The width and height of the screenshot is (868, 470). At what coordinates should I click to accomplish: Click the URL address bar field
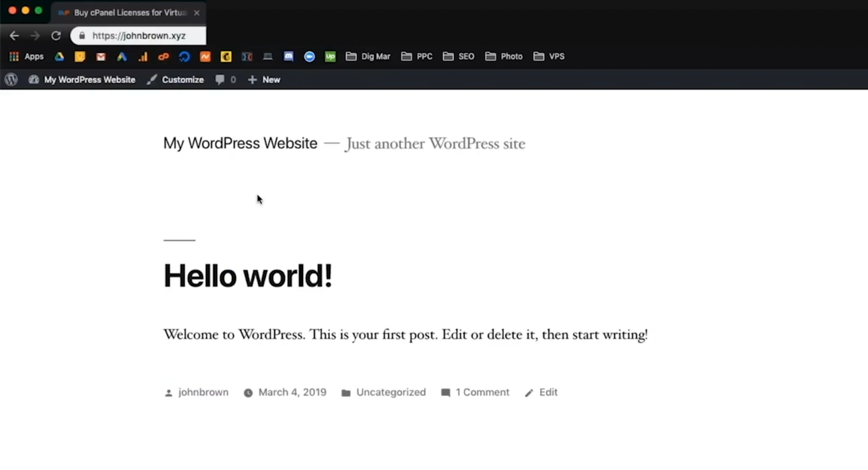(142, 36)
